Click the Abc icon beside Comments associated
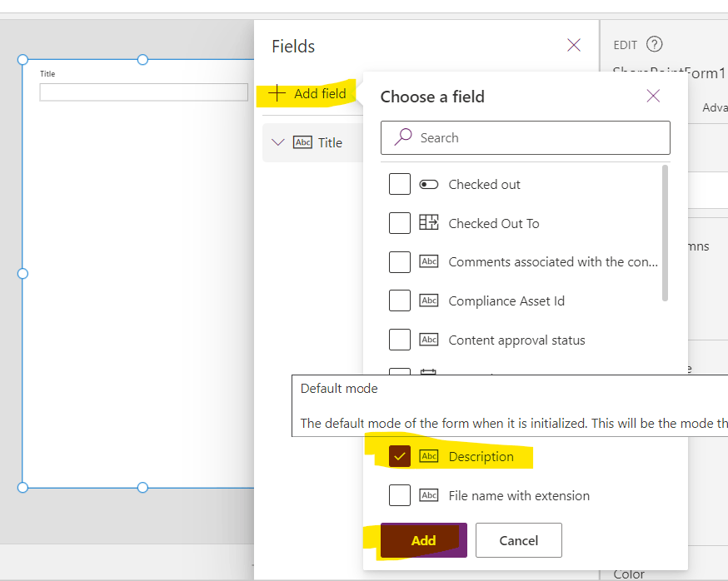The width and height of the screenshot is (728, 581). tap(428, 261)
